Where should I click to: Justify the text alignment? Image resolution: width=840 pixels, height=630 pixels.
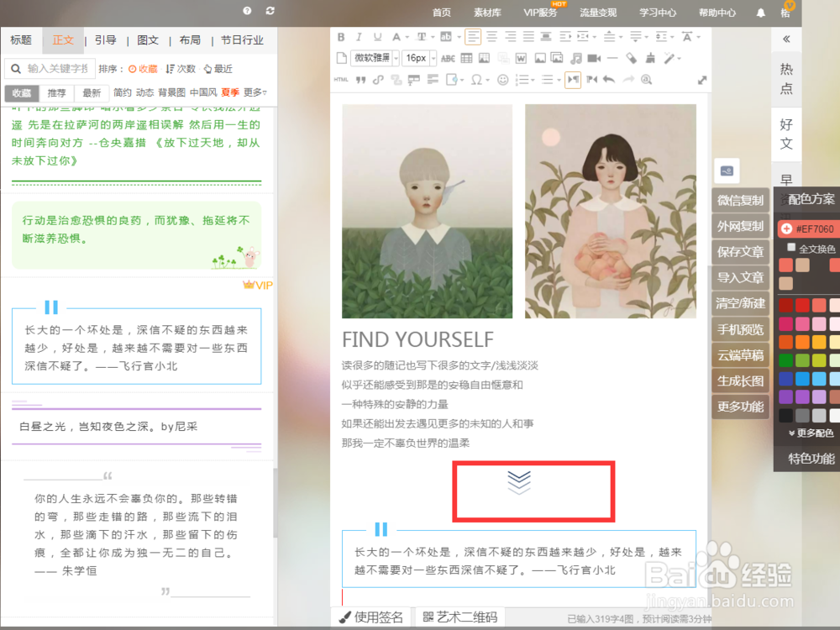(x=528, y=37)
